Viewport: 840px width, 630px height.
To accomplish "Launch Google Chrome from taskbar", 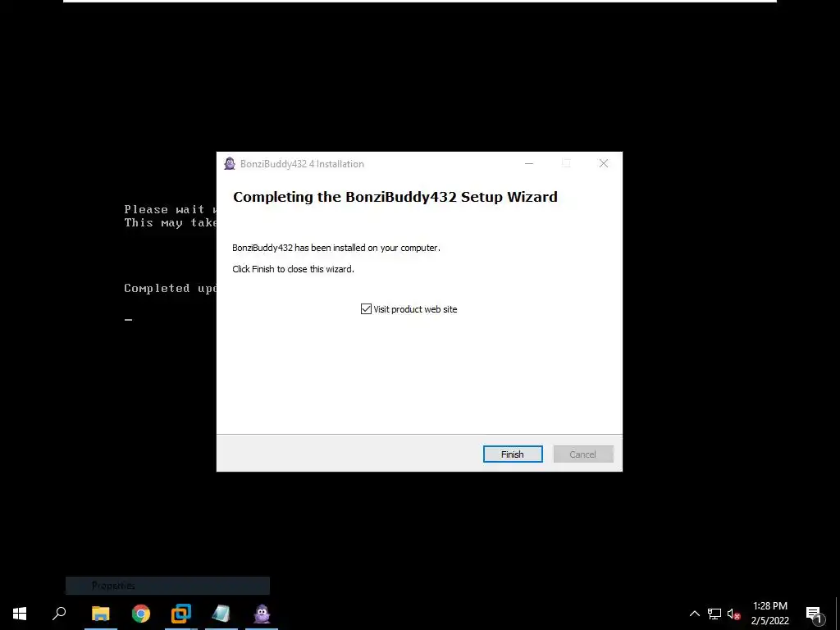I will coord(141,614).
